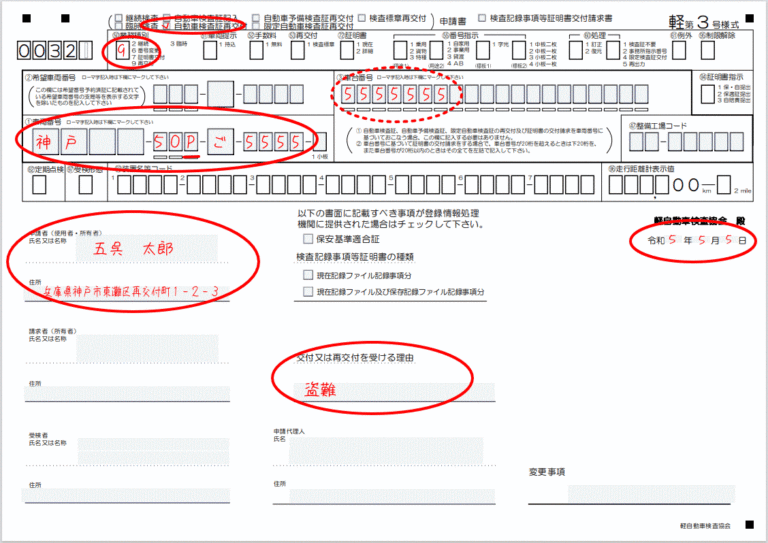
Task: Check the 継続検査 checkbox
Action: point(119,19)
